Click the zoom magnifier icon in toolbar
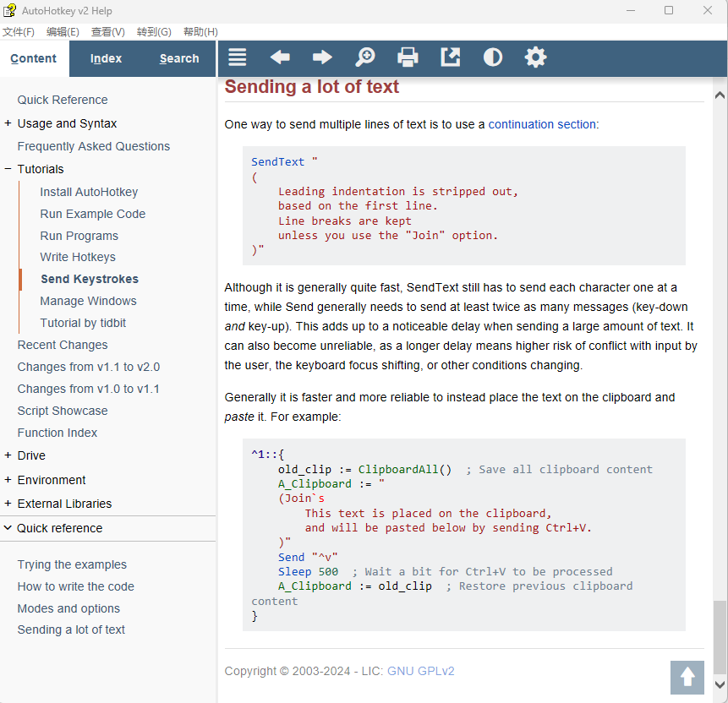The image size is (728, 703). (x=365, y=57)
